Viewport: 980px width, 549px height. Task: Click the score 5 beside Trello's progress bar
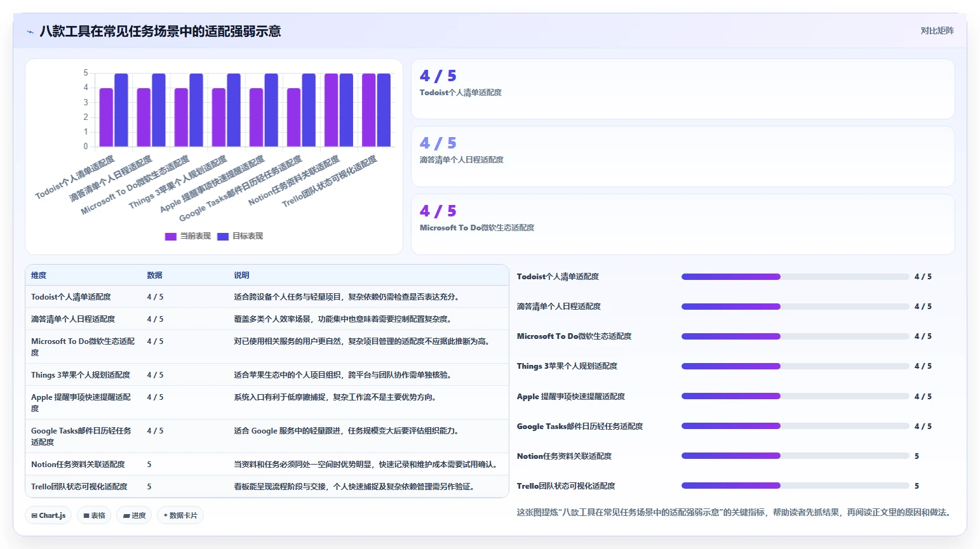916,486
